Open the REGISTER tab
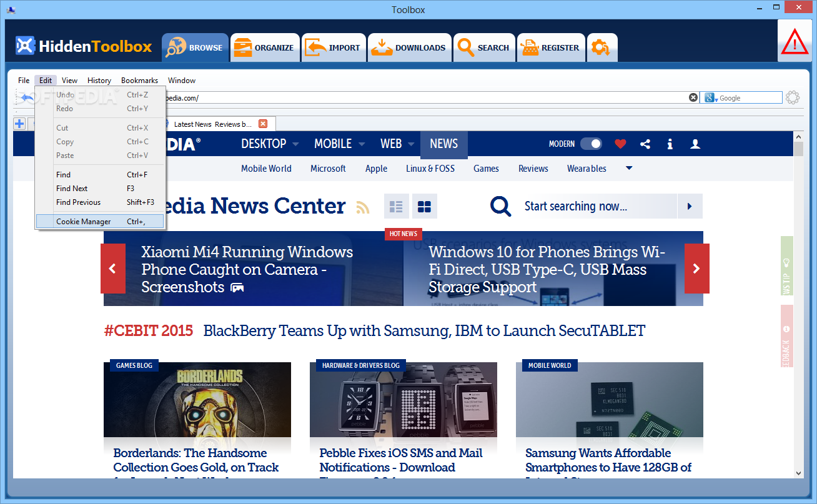The image size is (817, 504). (x=551, y=47)
